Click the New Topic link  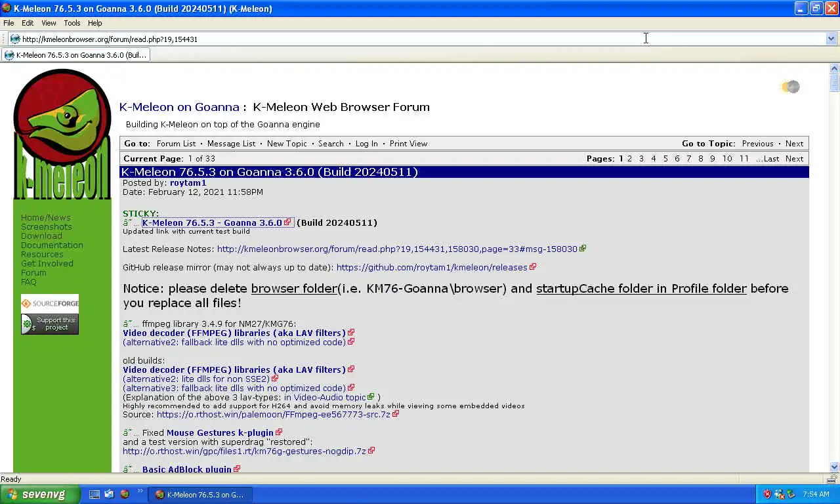coord(287,144)
